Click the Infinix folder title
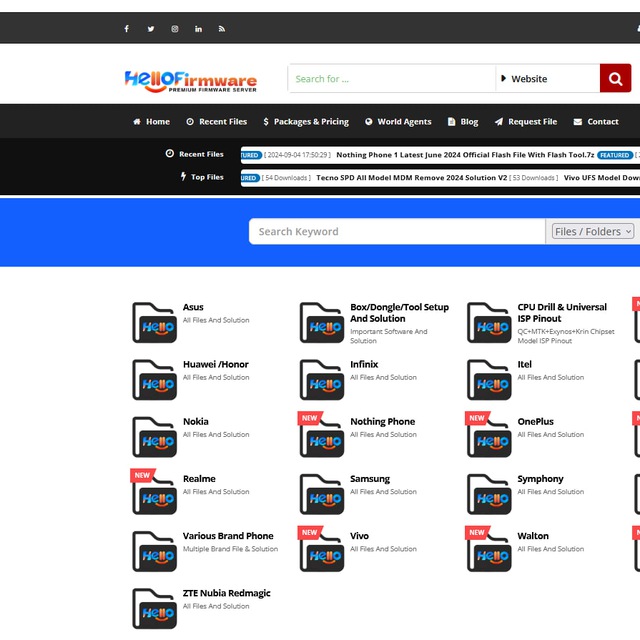The height and width of the screenshot is (640, 640). [x=364, y=364]
